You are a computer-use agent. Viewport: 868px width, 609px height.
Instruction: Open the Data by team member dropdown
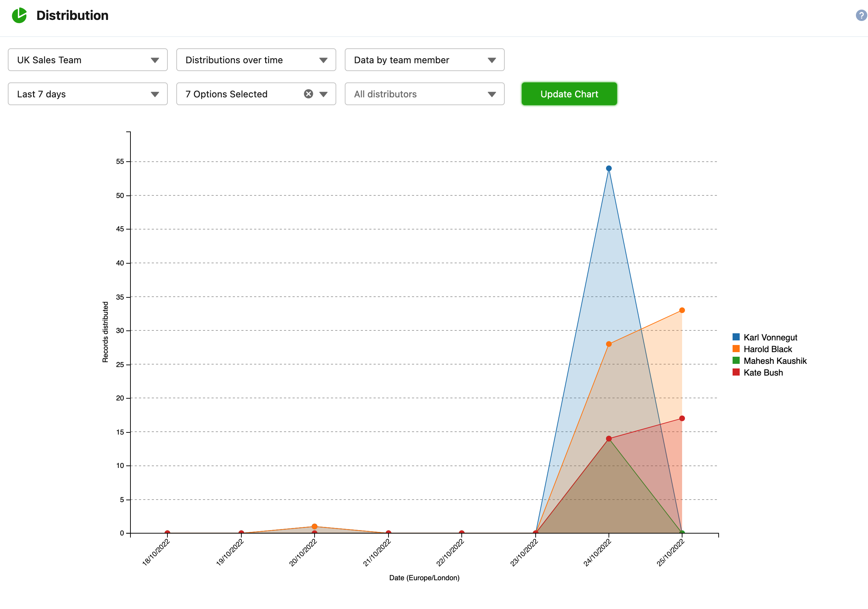[423, 60]
